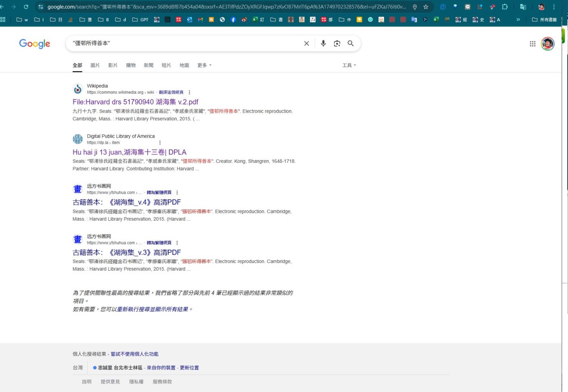Open File:Harvard drs 51790940 湖海集 v.2.pdf result
The width and height of the screenshot is (568, 392).
135,102
